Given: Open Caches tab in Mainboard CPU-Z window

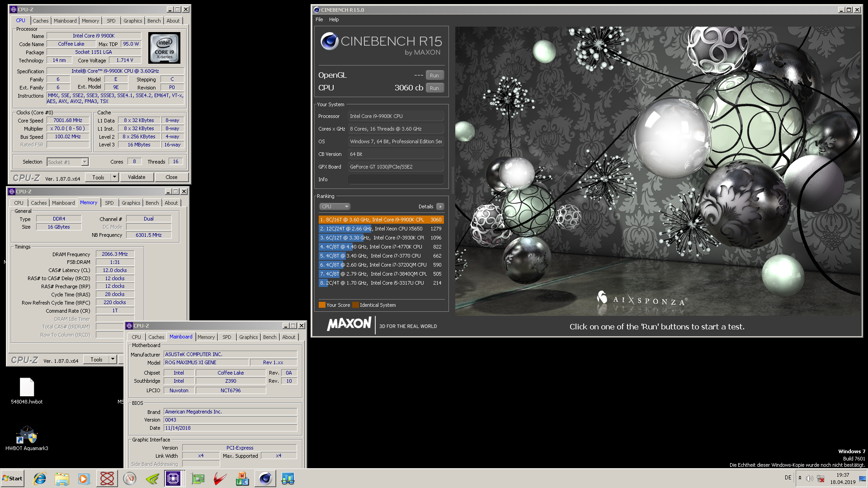Looking at the screenshot, I should [x=156, y=337].
